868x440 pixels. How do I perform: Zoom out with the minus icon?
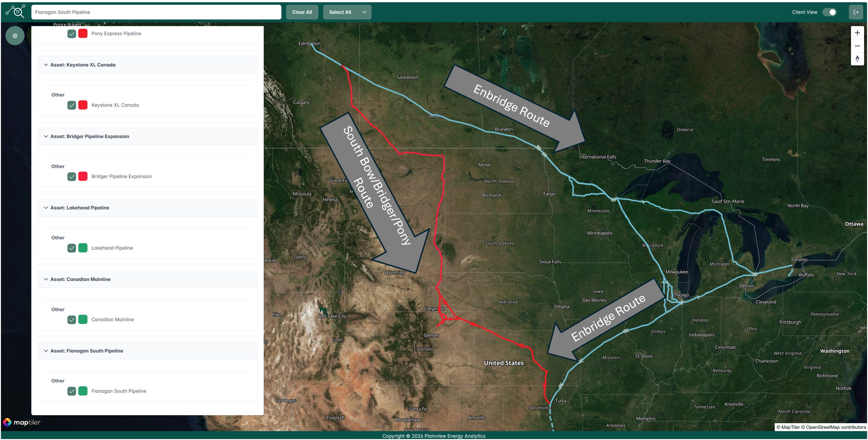[x=857, y=46]
